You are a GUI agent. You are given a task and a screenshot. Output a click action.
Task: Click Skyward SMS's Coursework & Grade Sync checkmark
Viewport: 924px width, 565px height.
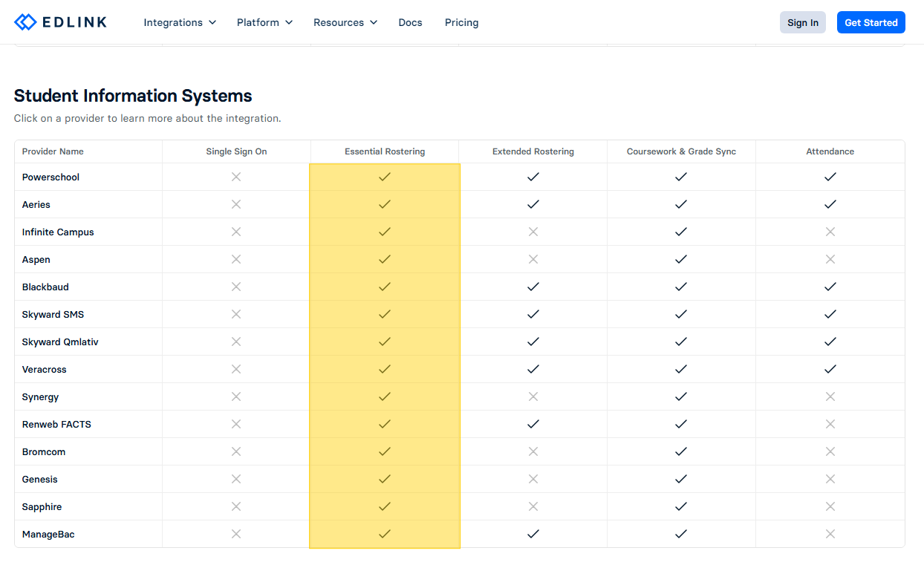681,314
